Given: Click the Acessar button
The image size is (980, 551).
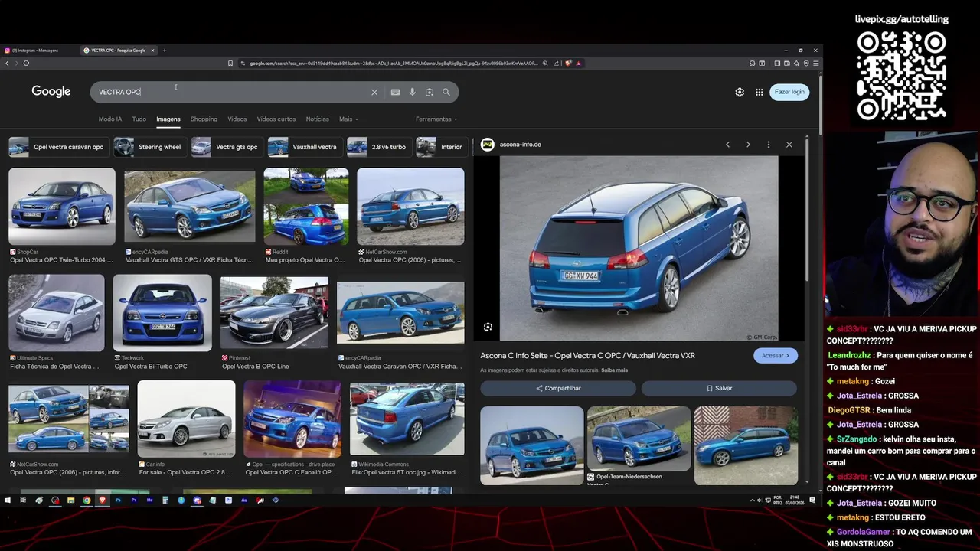Looking at the screenshot, I should (x=776, y=355).
